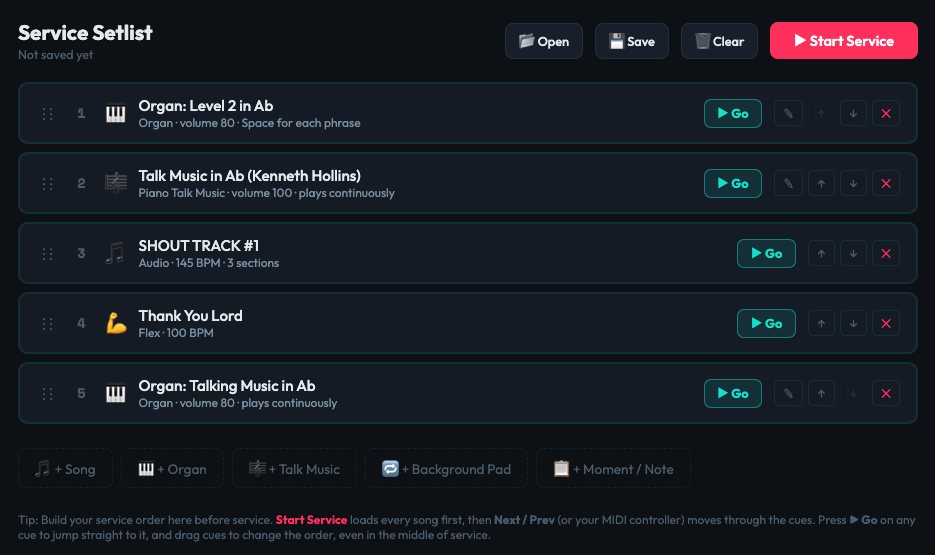Image resolution: width=935 pixels, height=555 pixels.
Task: Move Organ: Talking Music in Ab up
Action: (x=821, y=393)
